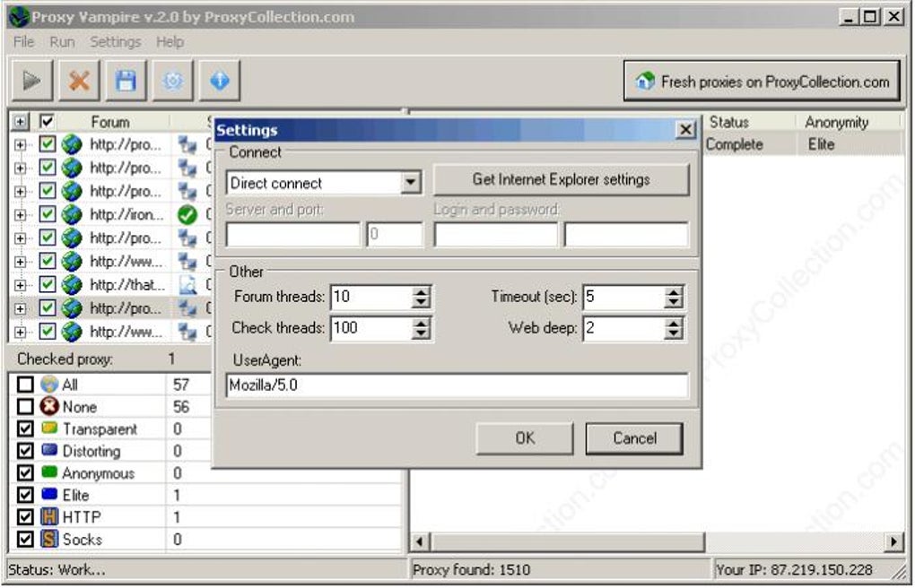Toggle the select-all checkbox in the Forum header

47,121
